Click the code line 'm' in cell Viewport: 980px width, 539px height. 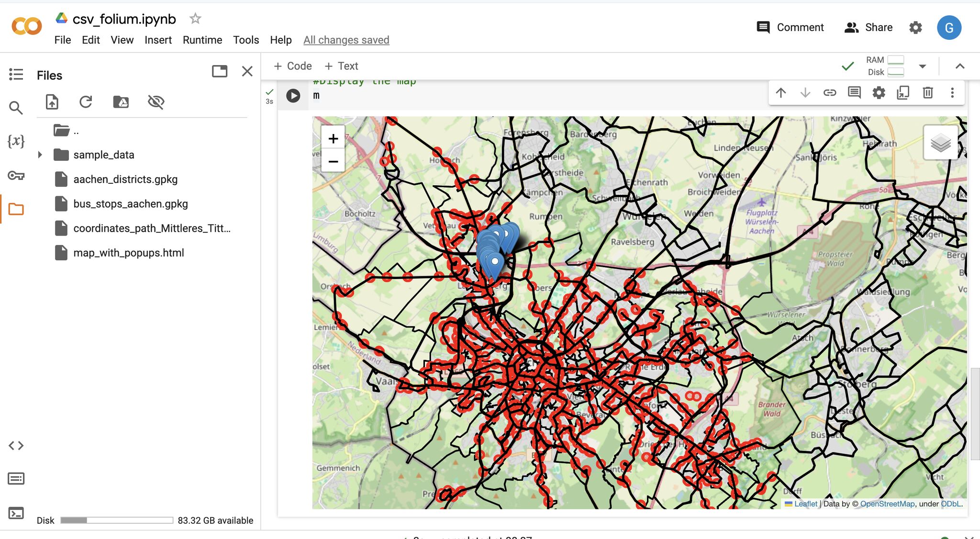click(316, 95)
